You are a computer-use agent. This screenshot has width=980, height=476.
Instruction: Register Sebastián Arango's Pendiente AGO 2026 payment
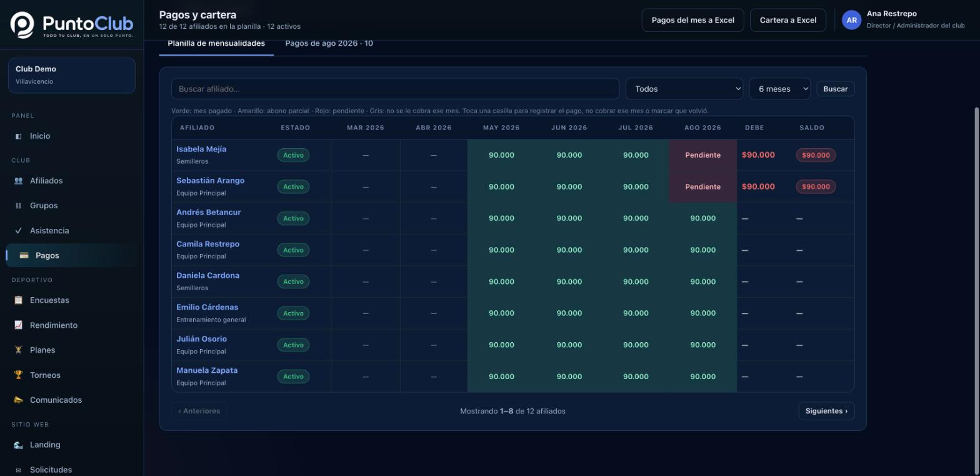[x=702, y=187]
